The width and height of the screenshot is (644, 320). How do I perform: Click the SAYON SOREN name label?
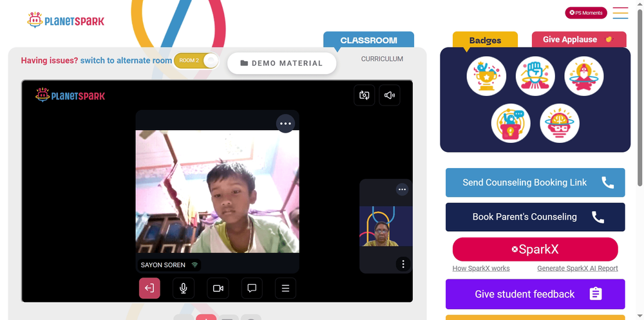163,265
